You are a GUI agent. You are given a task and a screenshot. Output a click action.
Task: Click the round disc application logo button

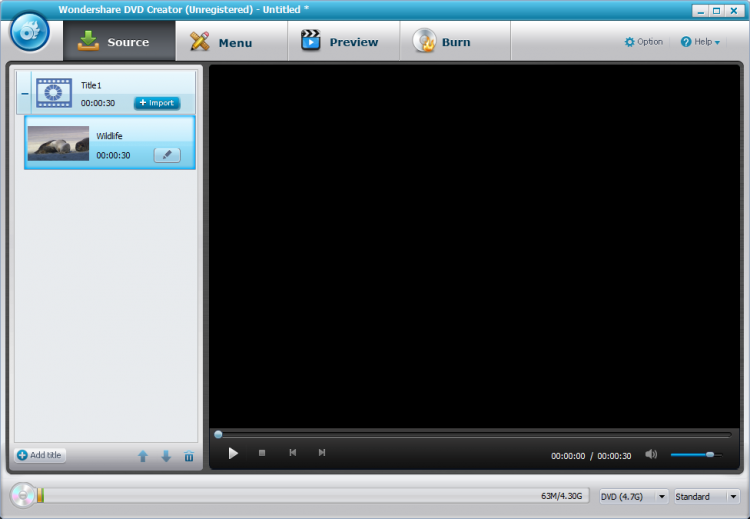coord(30,32)
